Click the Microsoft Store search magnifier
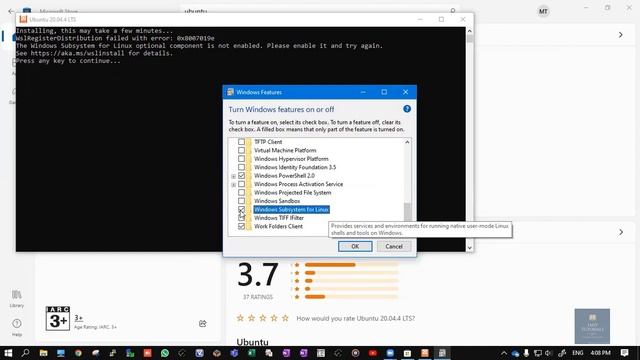This screenshot has height=360, width=640. click(453, 11)
